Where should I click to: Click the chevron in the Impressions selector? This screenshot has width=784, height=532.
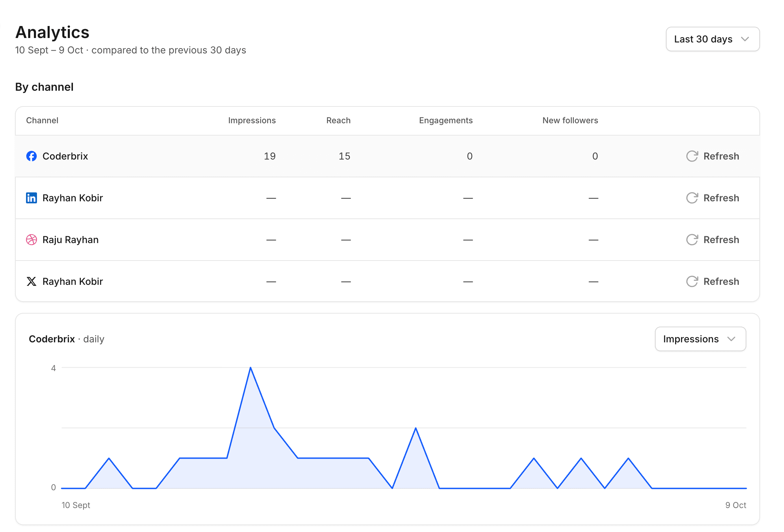(x=731, y=339)
